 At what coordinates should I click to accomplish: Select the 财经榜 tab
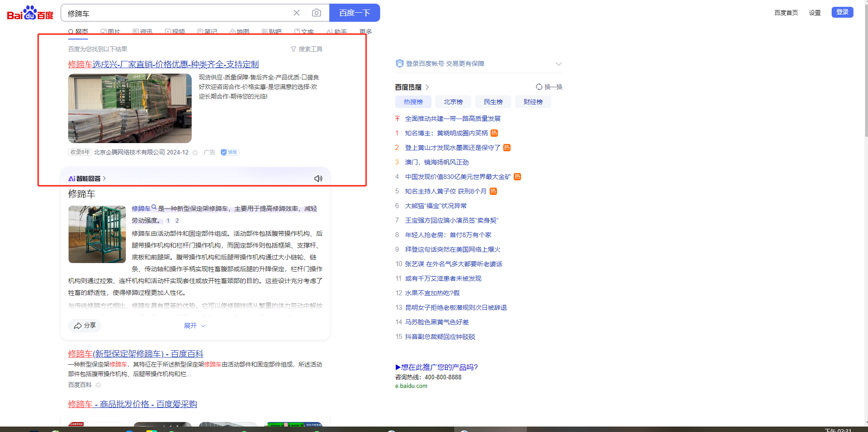(x=533, y=102)
